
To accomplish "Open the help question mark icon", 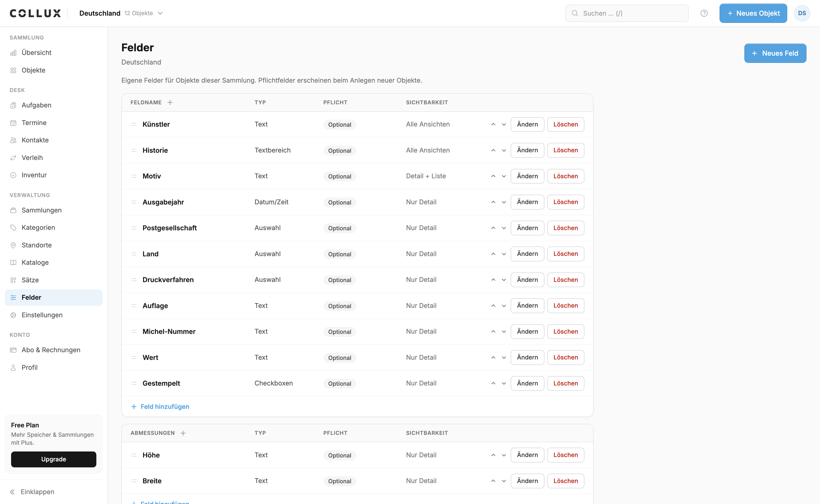I will [704, 13].
